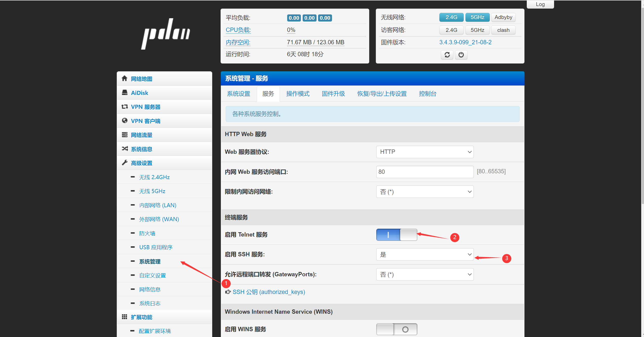Click the globe icon beside VPN 客户端
This screenshot has height=337, width=644.
pos(125,121)
